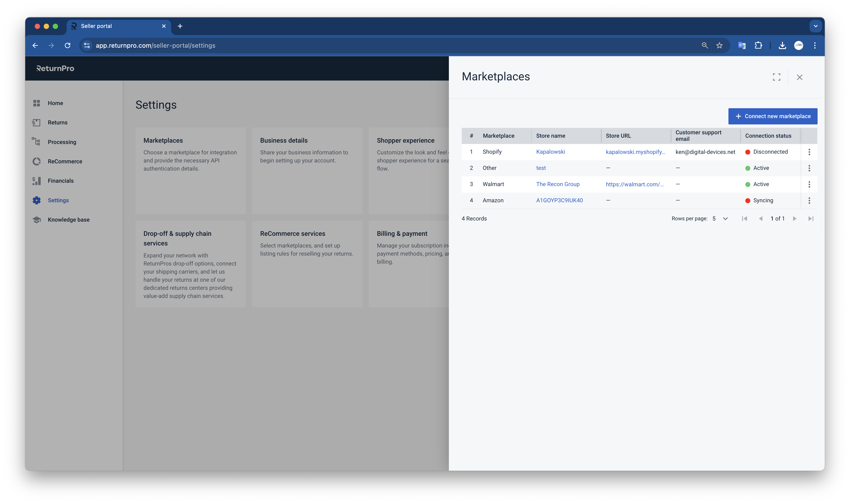Close the Marketplaces side panel
The image size is (850, 504).
click(x=799, y=77)
